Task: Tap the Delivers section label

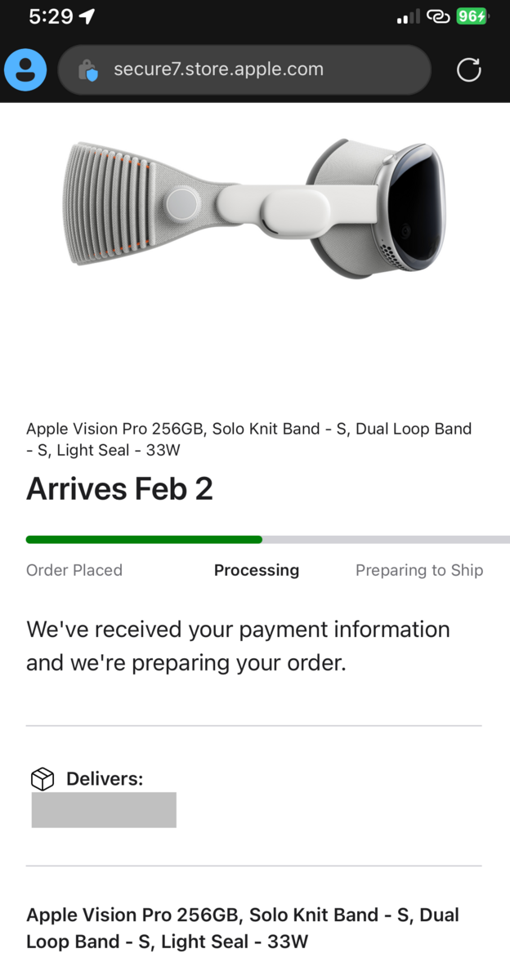Action: (105, 778)
